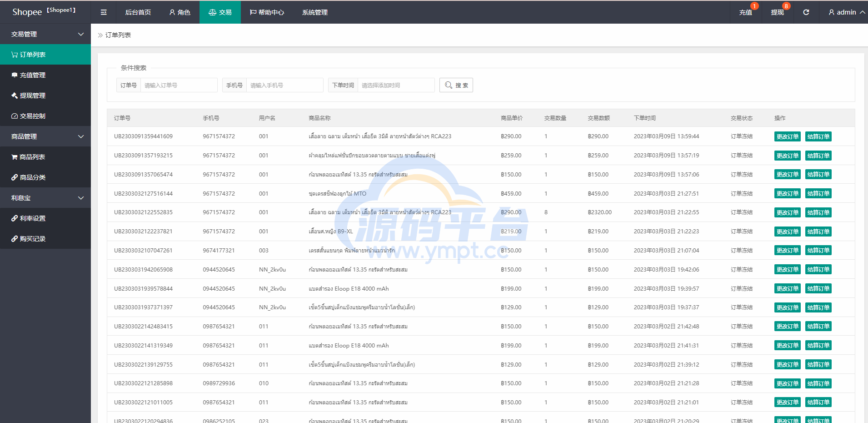Click product name ชุดเดรสชีฟองลูกไม้ MTO

pyautogui.click(x=337, y=194)
